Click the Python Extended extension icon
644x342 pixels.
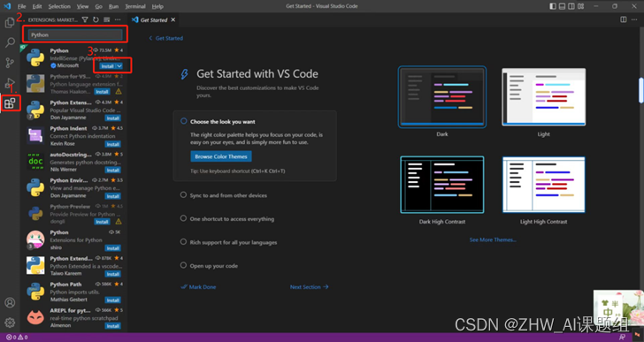click(35, 266)
